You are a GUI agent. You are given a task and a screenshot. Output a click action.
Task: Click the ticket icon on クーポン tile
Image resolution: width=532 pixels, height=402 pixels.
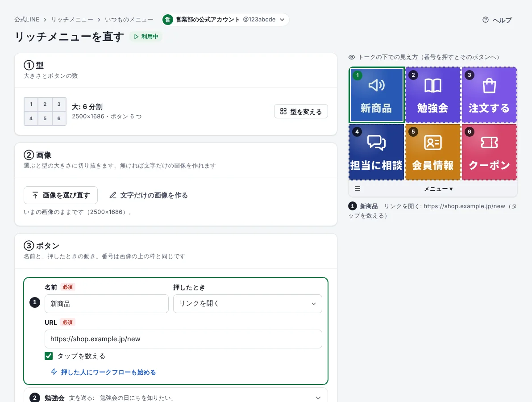pos(489,142)
